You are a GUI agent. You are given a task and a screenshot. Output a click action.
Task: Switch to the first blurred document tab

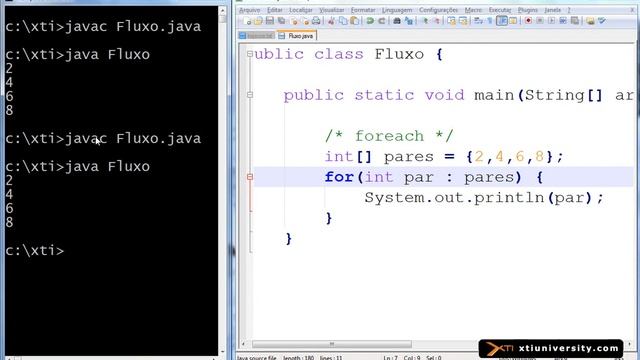(257, 36)
